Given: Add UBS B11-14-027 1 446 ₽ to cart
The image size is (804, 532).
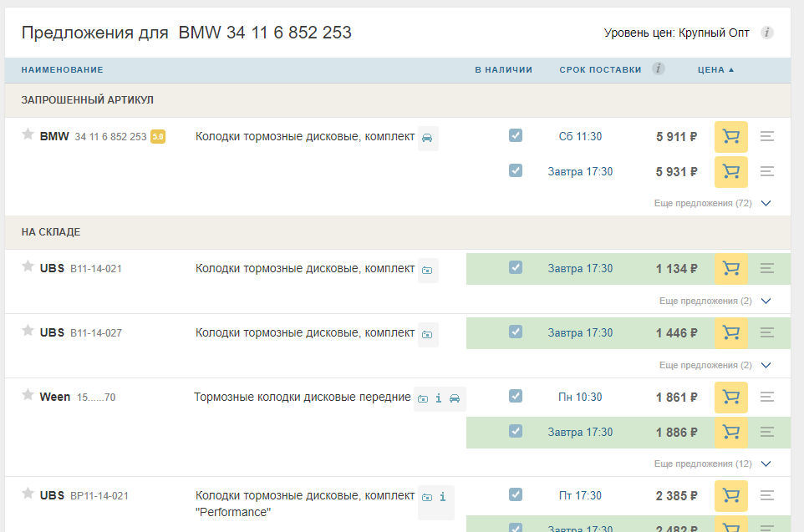Looking at the screenshot, I should (x=730, y=333).
